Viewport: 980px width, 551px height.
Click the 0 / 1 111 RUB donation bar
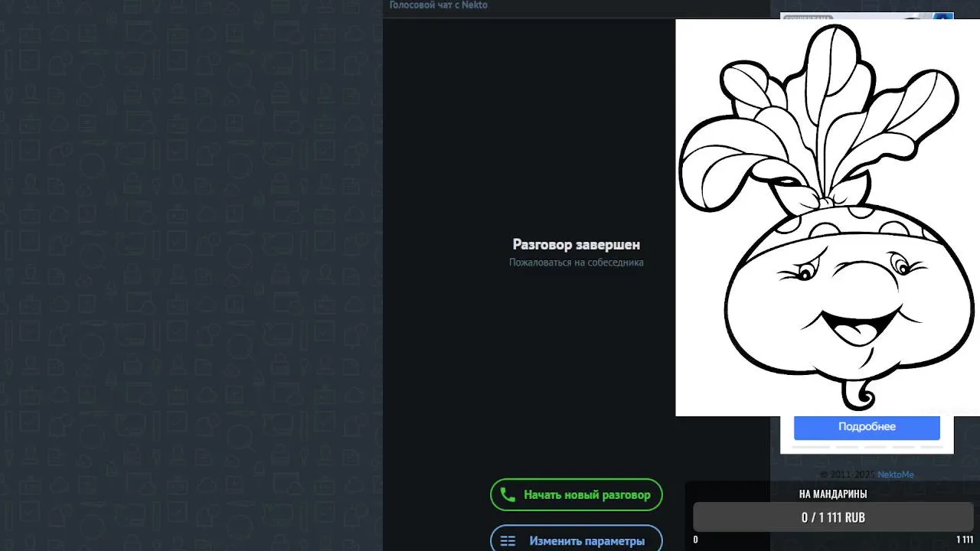[833, 517]
